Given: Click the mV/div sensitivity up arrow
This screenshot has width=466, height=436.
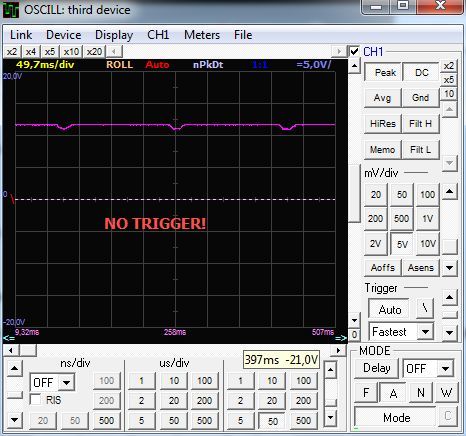Looking at the screenshot, I should (x=450, y=191).
